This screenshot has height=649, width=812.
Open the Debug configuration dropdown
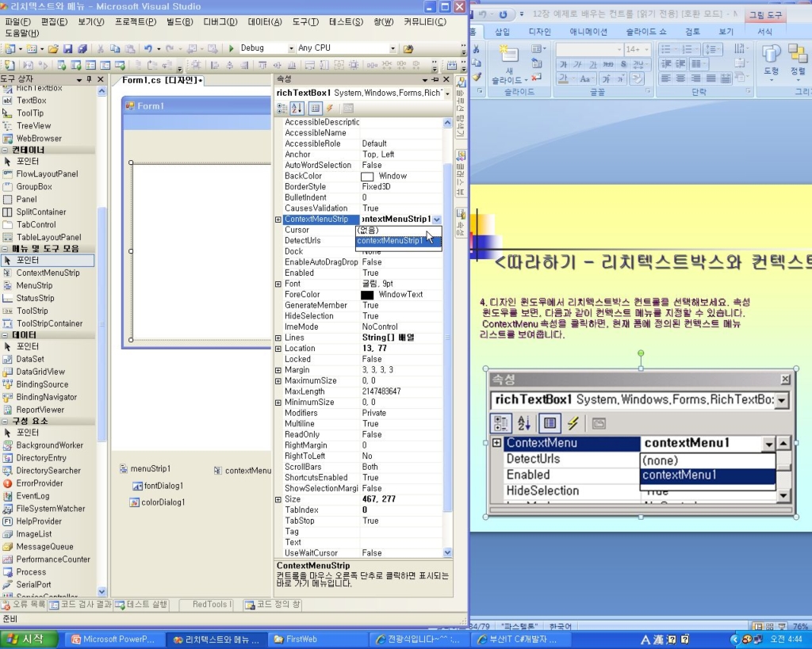[290, 48]
